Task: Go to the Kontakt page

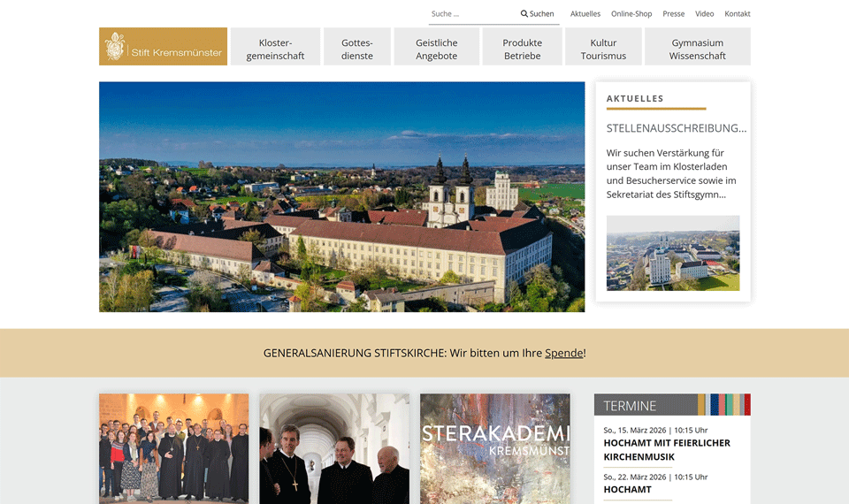Action: click(x=737, y=14)
